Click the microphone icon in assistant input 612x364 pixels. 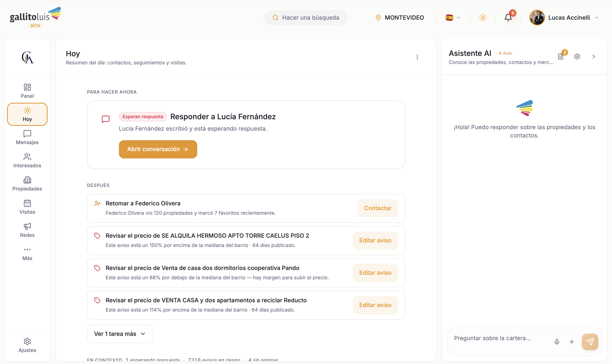557,342
